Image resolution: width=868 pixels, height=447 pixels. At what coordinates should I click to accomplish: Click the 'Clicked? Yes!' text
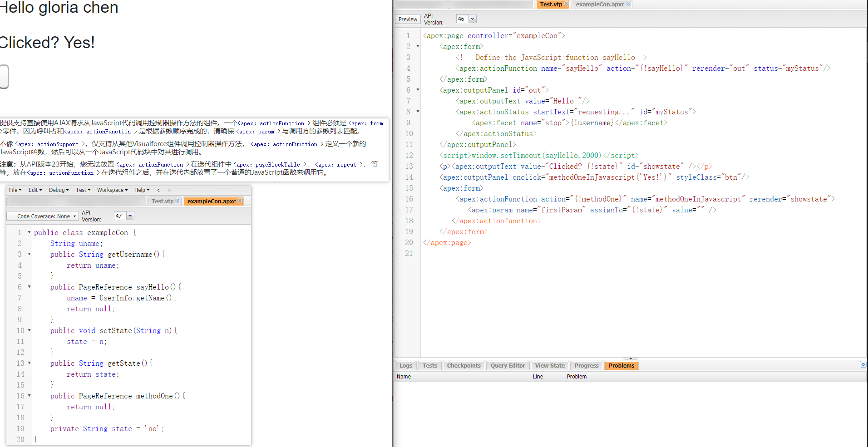coord(47,43)
